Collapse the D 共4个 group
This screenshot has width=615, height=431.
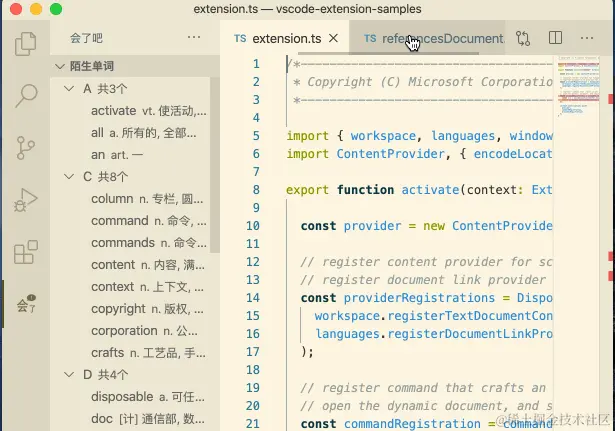coord(69,375)
